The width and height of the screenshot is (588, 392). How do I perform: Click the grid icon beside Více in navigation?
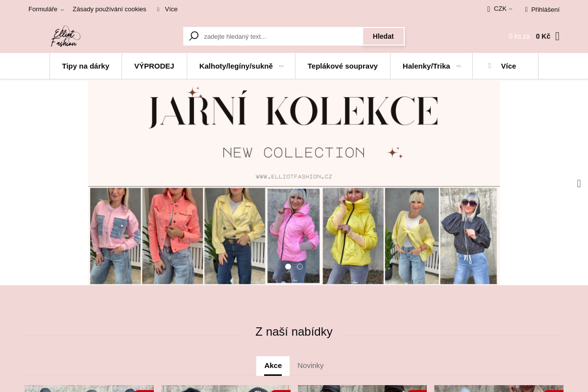point(490,66)
